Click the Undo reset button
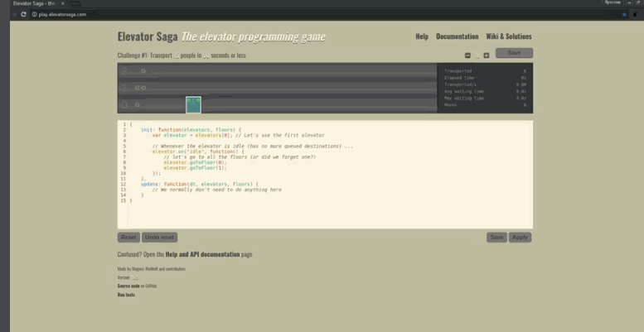644x332 pixels. tap(159, 237)
